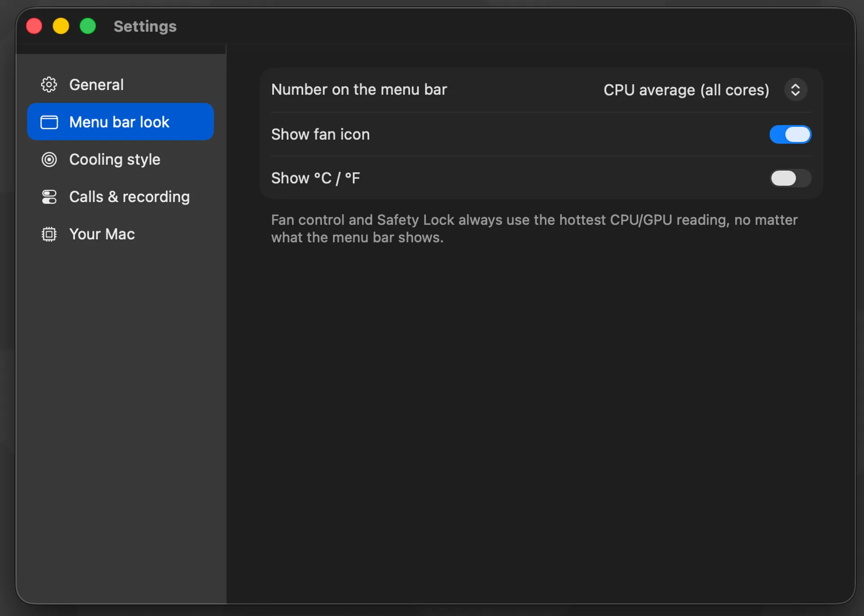Click the up-down chevrons of the menu bar number popup
This screenshot has width=864, height=616.
pos(796,90)
